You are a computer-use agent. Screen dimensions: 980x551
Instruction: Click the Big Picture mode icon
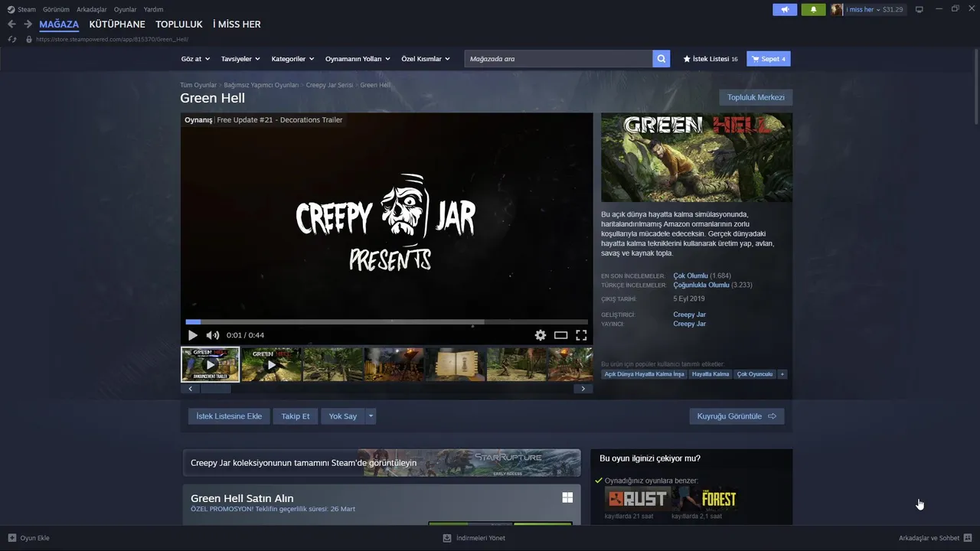coord(920,9)
